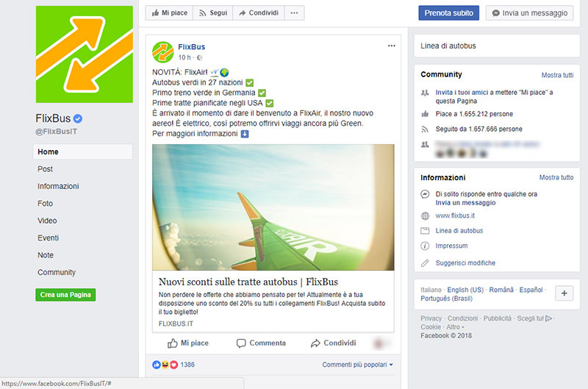Open Foto in the left sidebar
588x389 pixels.
45,204
